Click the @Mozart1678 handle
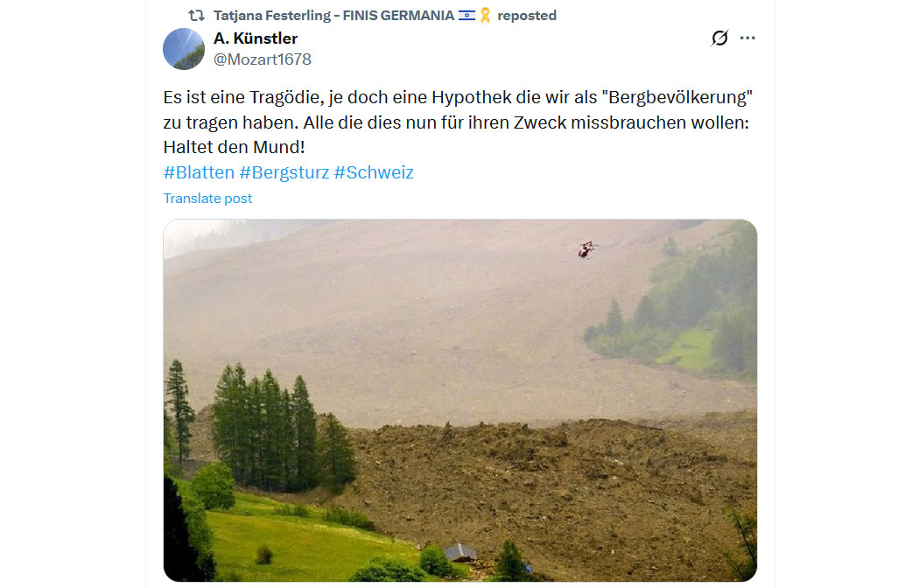This screenshot has width=919, height=588. pyautogui.click(x=262, y=59)
